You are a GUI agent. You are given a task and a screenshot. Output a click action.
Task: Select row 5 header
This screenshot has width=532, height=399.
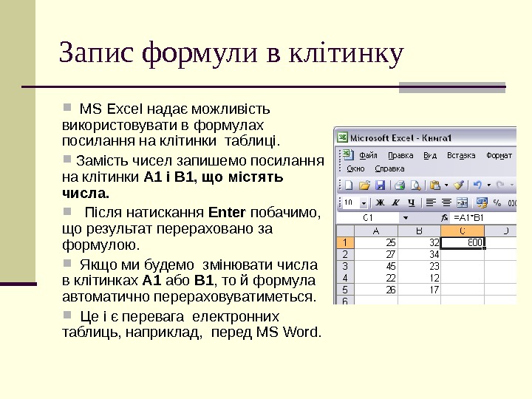[x=345, y=290]
